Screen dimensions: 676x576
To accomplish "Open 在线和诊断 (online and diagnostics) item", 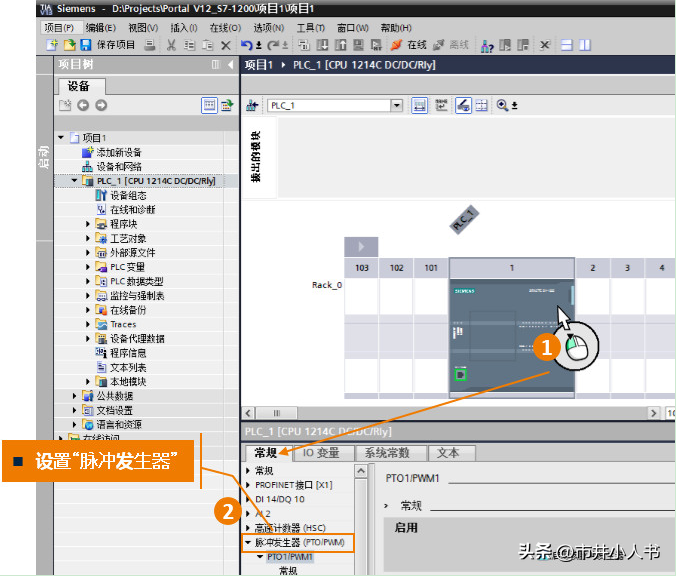I will tap(132, 210).
